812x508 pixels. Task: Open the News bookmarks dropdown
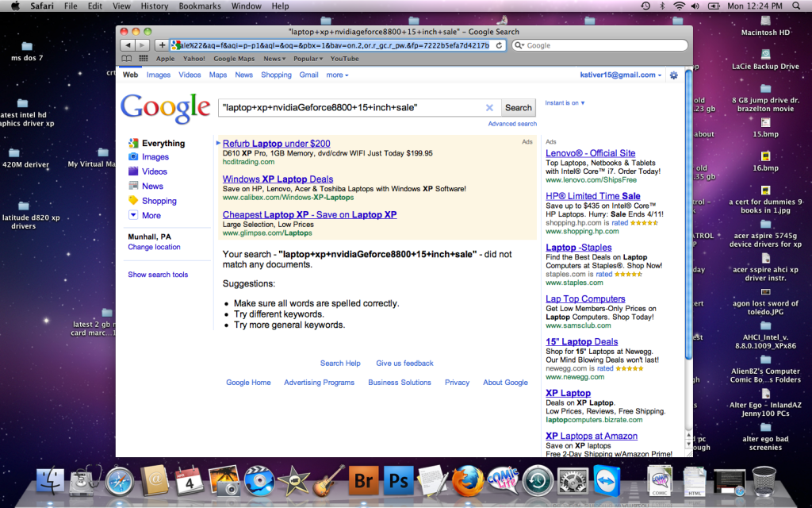274,59
